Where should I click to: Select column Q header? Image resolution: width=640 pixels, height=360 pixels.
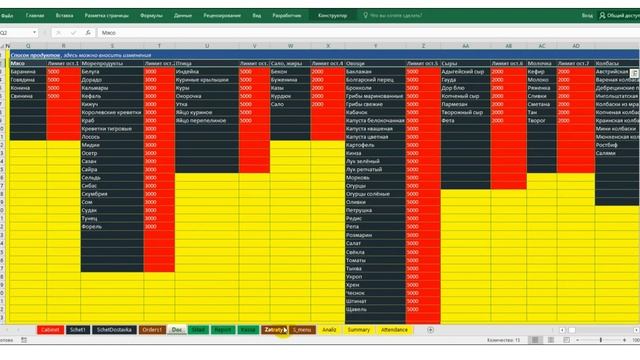click(x=28, y=46)
